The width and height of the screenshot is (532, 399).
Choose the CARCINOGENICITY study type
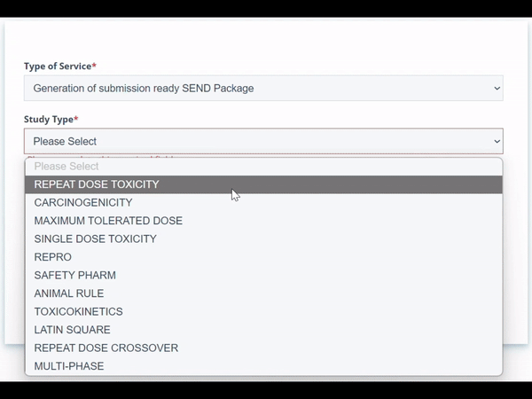83,203
